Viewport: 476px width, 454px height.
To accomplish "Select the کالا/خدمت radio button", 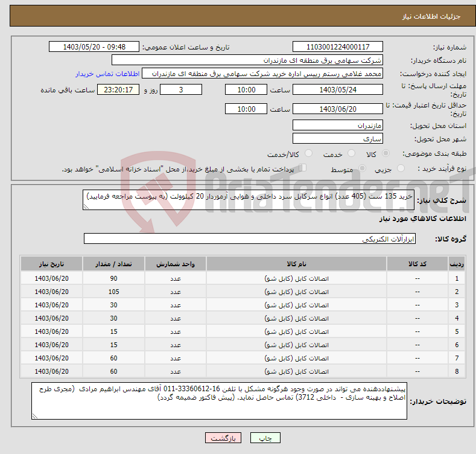I will [x=308, y=153].
